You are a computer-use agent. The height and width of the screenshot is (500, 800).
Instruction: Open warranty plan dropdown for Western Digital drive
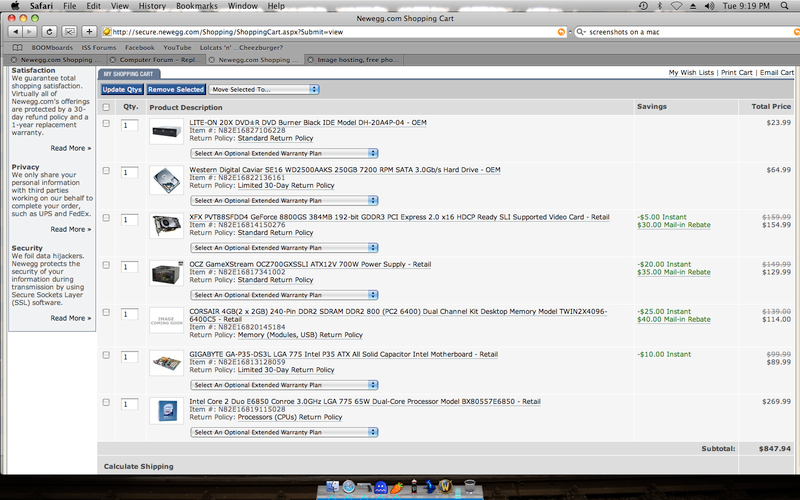point(284,201)
